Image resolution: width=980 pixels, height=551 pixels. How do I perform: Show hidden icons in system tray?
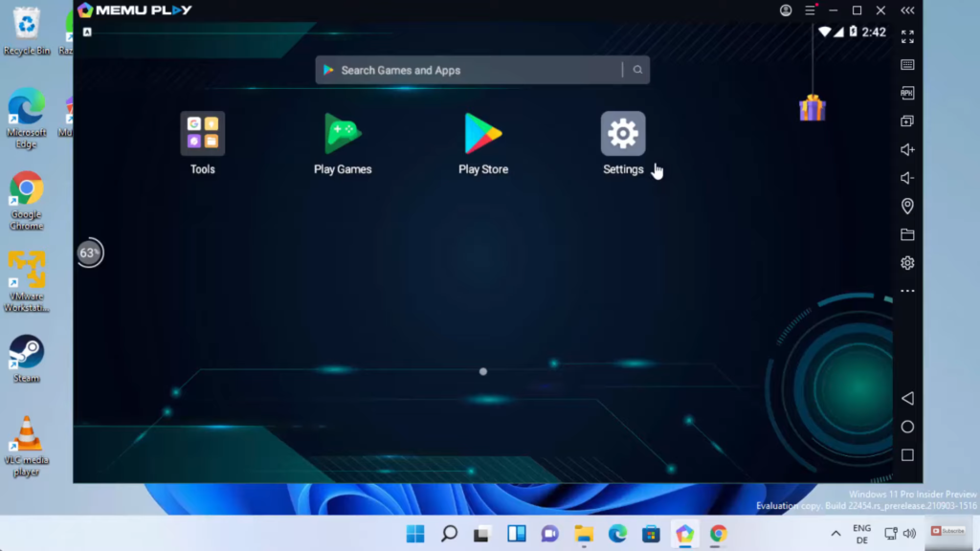click(x=835, y=534)
